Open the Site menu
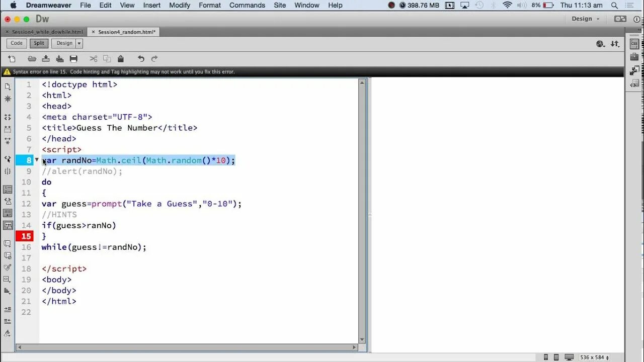The image size is (644, 362). coord(280,5)
